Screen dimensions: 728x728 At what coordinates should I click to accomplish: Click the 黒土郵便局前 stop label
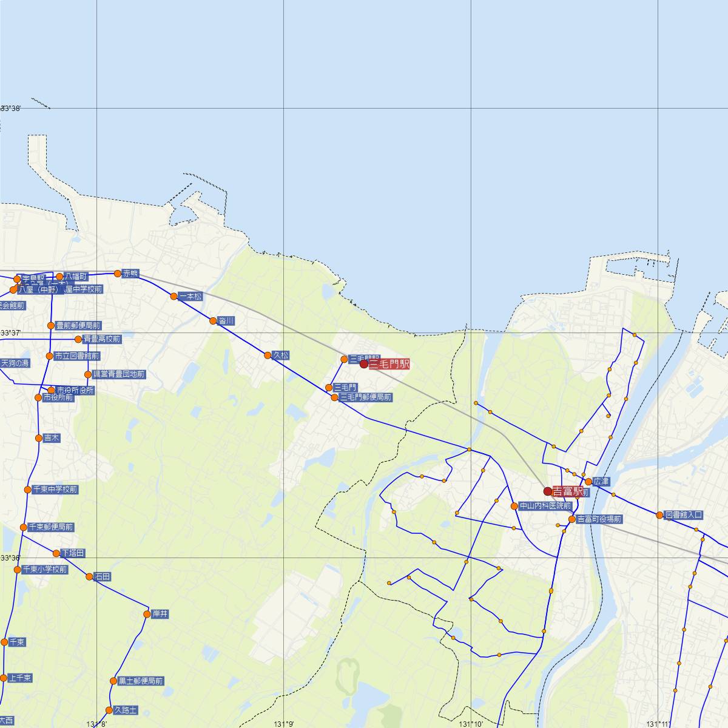click(141, 681)
